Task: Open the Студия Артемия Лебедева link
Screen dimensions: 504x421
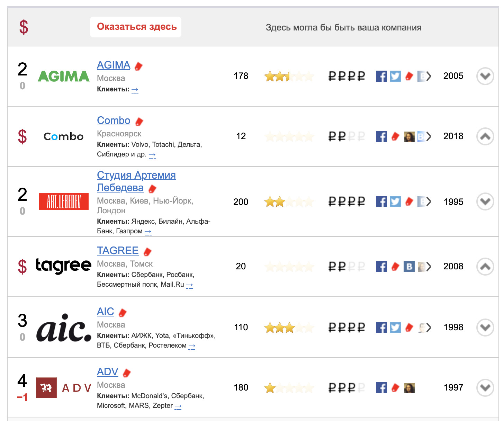Action: pos(136,181)
